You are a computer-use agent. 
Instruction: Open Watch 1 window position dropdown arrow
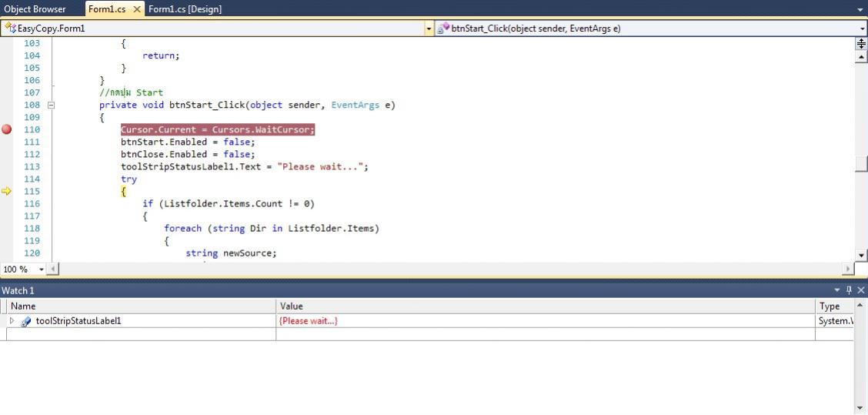837,290
